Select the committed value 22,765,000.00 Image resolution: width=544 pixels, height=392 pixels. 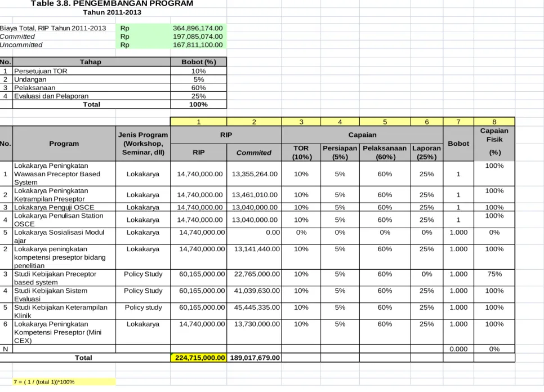pos(254,278)
